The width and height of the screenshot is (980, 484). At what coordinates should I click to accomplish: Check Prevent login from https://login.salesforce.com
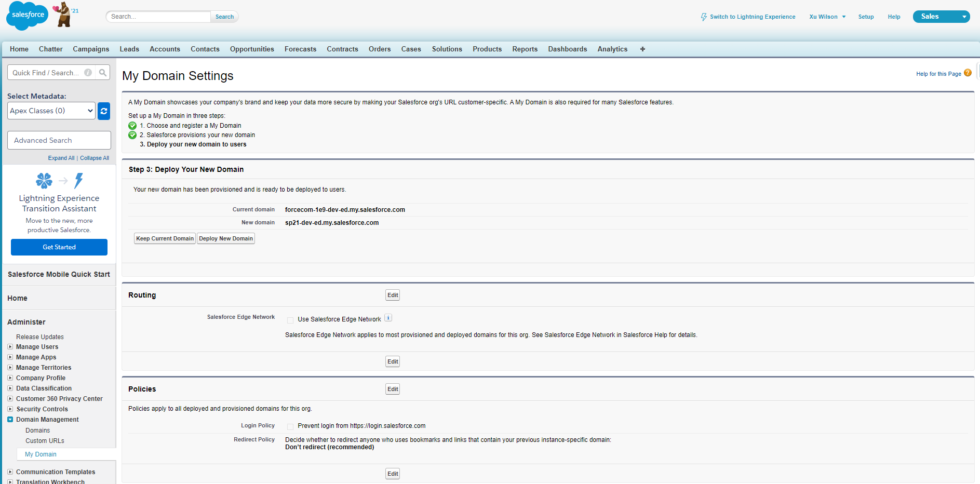pyautogui.click(x=290, y=426)
